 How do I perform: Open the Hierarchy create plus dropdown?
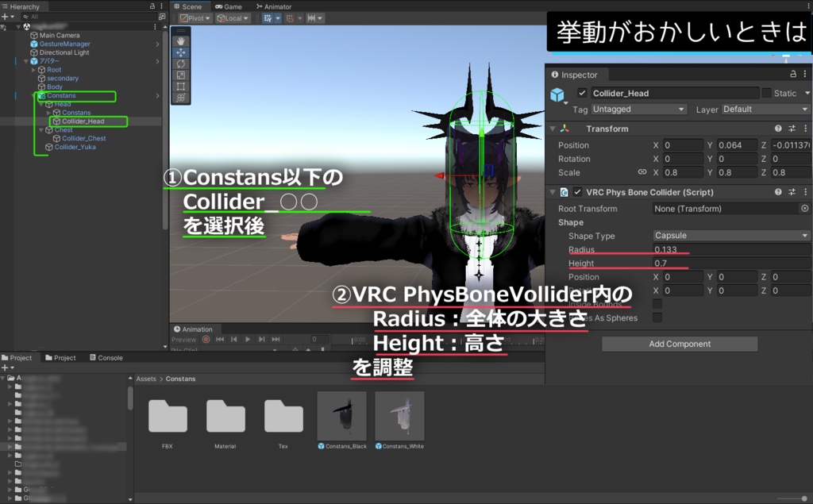(7, 17)
